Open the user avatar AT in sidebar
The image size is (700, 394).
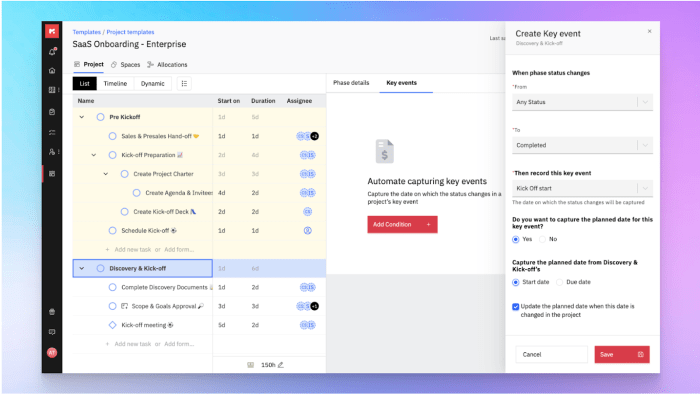point(52,353)
